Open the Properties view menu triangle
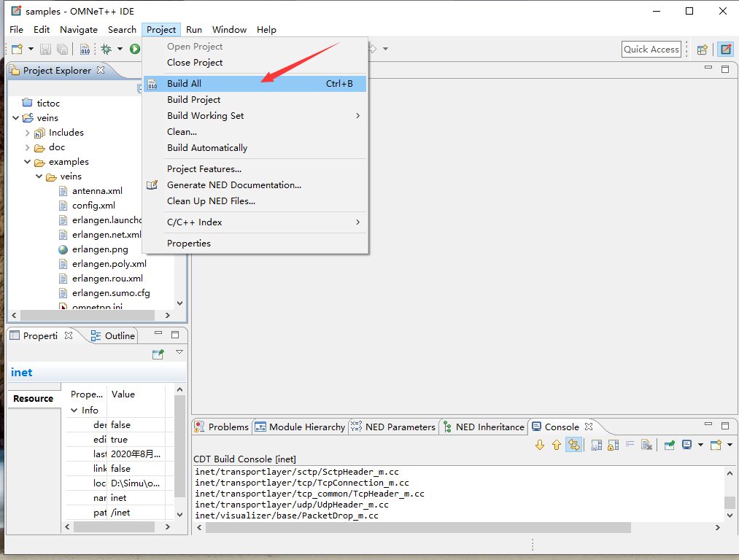Viewport: 739px width, 560px height. (x=179, y=352)
